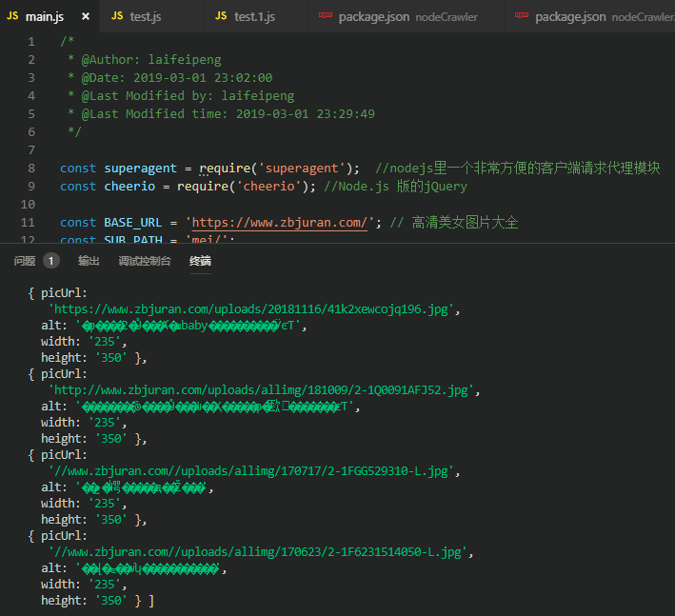Click line number 1 in the gutter
The height and width of the screenshot is (616, 675).
(x=31, y=42)
